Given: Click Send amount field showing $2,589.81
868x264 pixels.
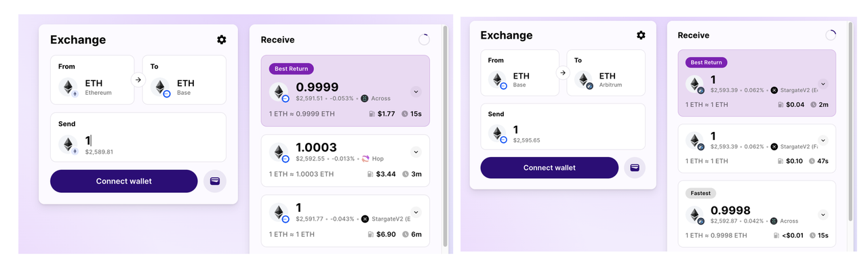Looking at the screenshot, I should click(x=138, y=137).
